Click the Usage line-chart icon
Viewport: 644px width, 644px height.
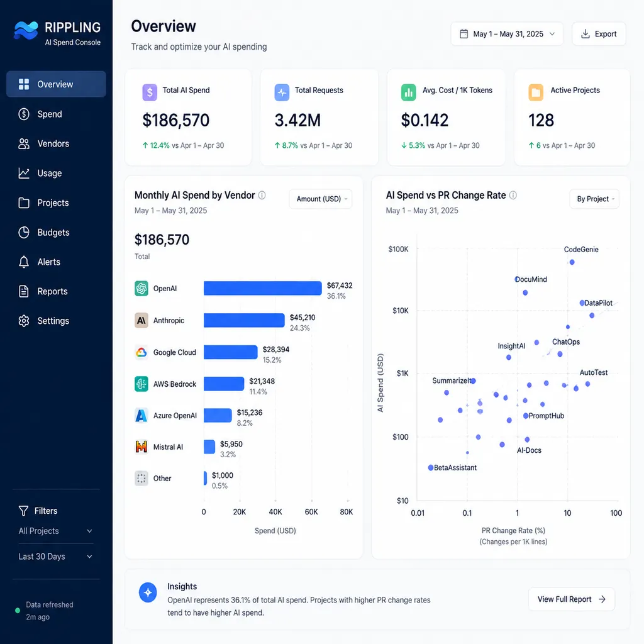click(24, 173)
